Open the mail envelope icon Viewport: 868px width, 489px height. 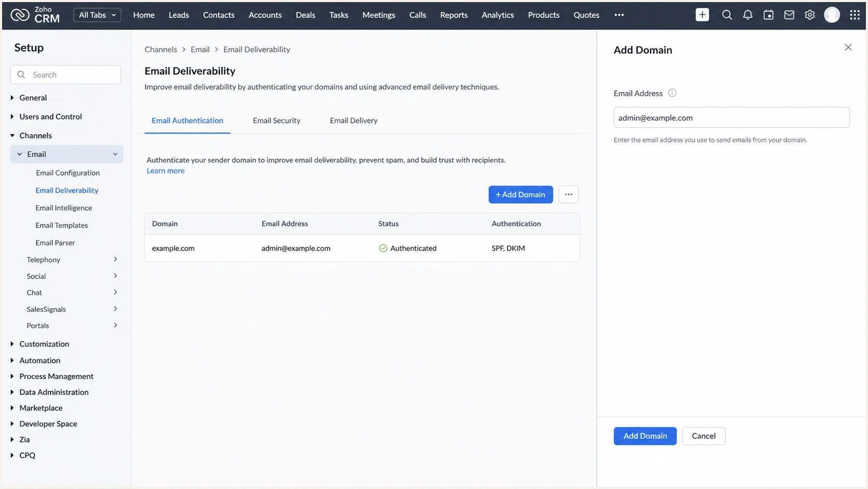click(789, 15)
